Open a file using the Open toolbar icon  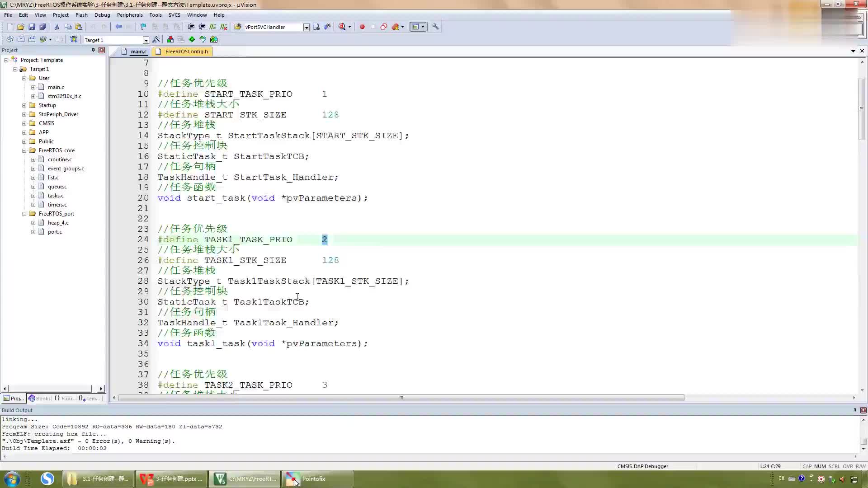(x=21, y=27)
